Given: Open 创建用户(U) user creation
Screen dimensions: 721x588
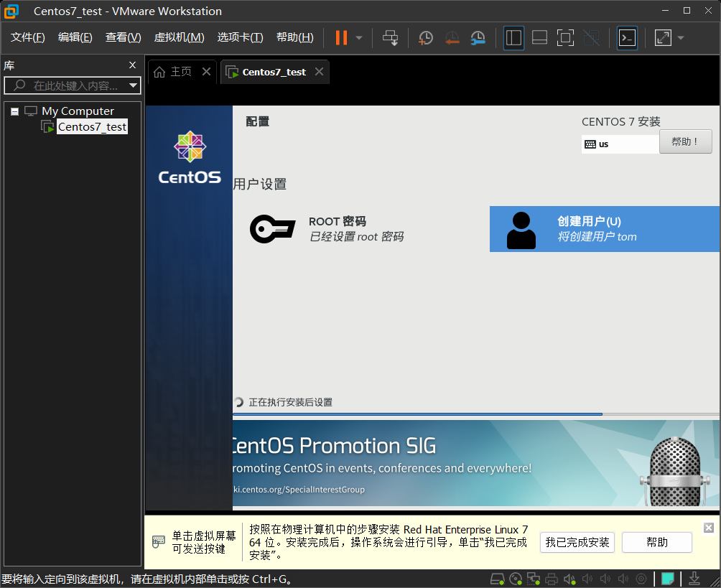Looking at the screenshot, I should (604, 229).
